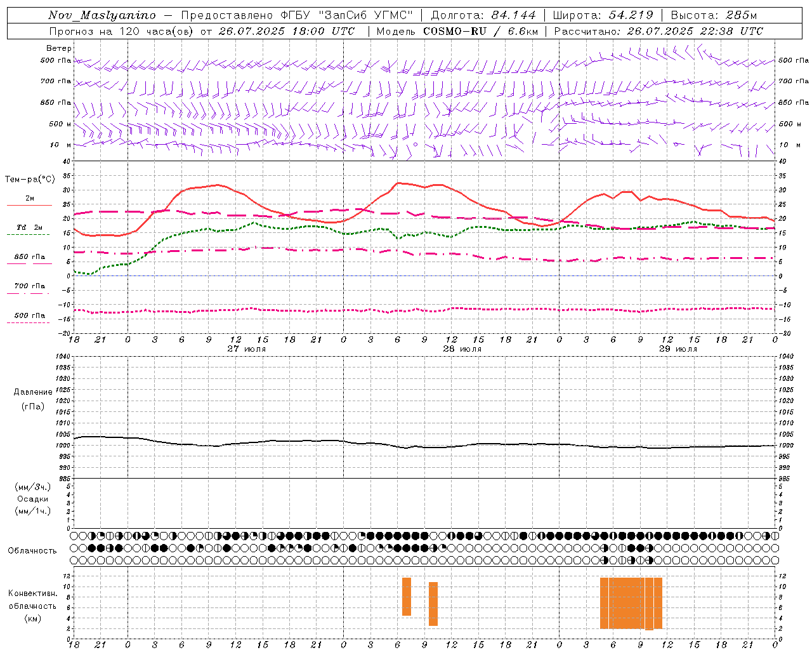The height and width of the screenshot is (650, 812).
Task: Click the 28 июля date label
Action: coord(462,349)
